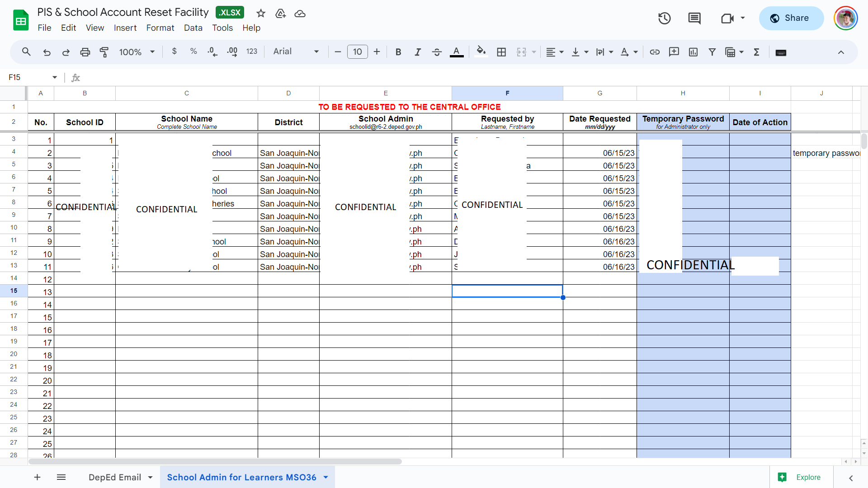Undo the last action
Image resolution: width=868 pixels, height=488 pixels.
click(x=47, y=52)
